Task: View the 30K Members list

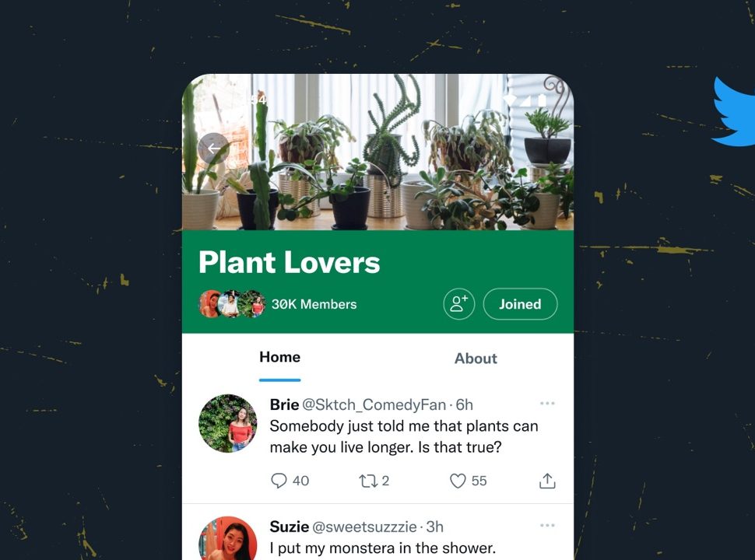Action: point(314,304)
